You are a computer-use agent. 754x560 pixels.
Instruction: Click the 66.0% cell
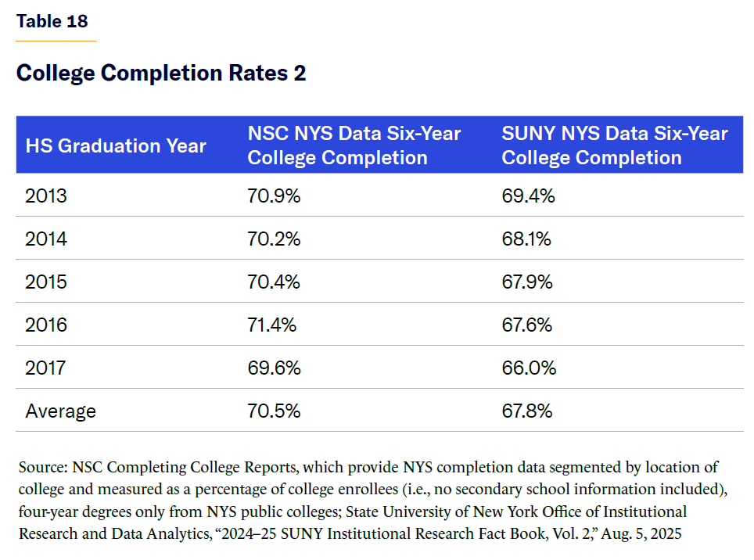click(x=528, y=368)
